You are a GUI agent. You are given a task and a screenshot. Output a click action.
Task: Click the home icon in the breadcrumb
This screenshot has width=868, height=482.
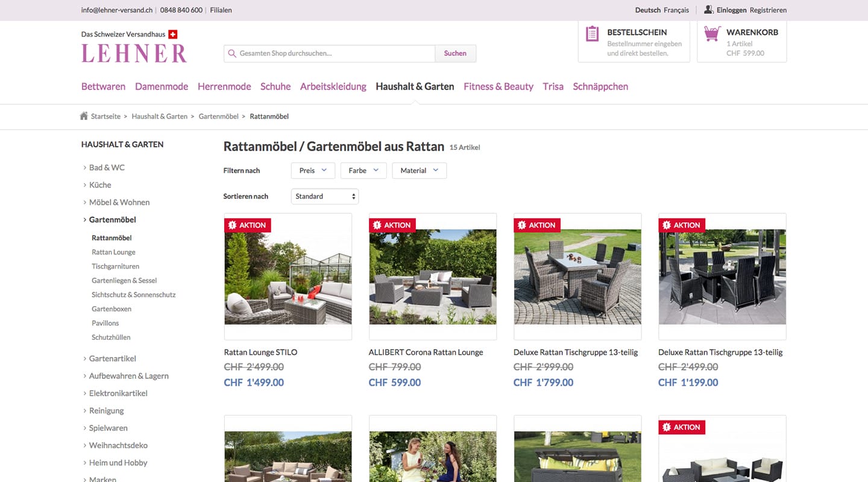(x=84, y=115)
